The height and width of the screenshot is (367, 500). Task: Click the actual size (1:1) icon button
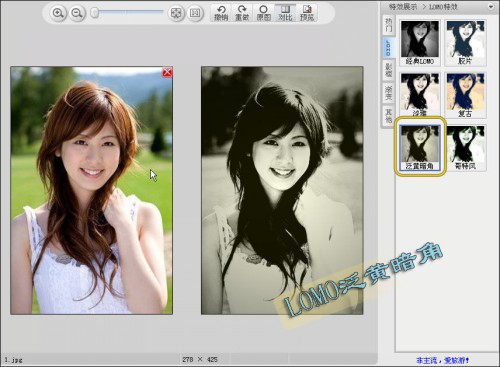click(195, 13)
